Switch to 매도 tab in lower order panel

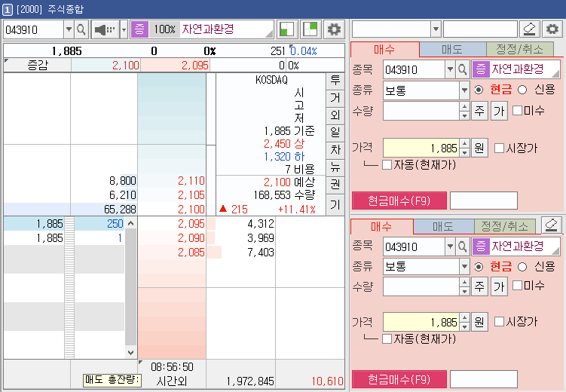pyautogui.click(x=443, y=227)
